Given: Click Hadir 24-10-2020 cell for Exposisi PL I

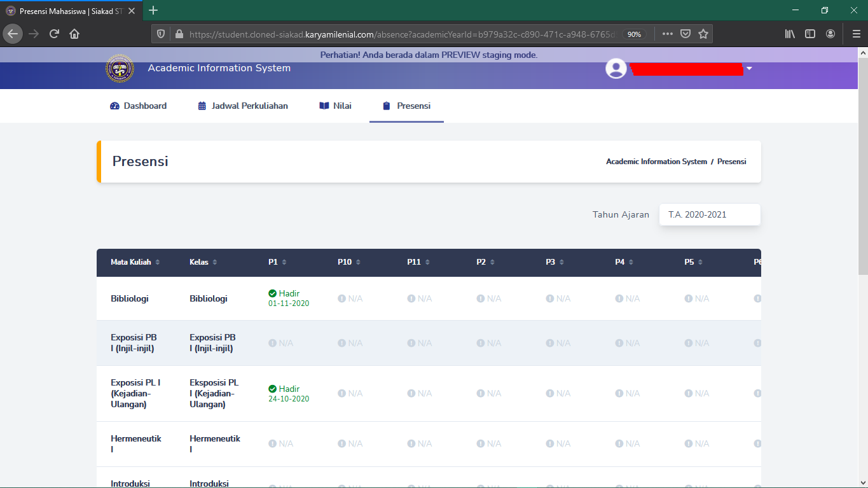Looking at the screenshot, I should 289,394.
